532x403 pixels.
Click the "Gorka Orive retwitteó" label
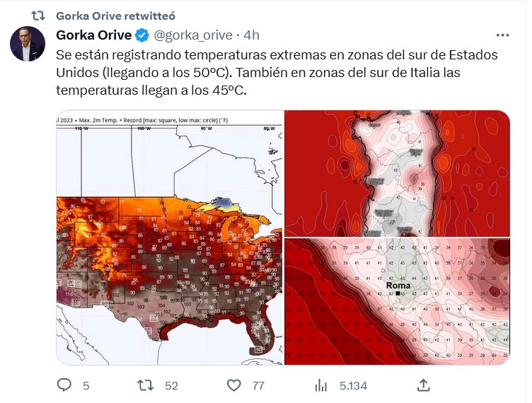[x=115, y=14]
